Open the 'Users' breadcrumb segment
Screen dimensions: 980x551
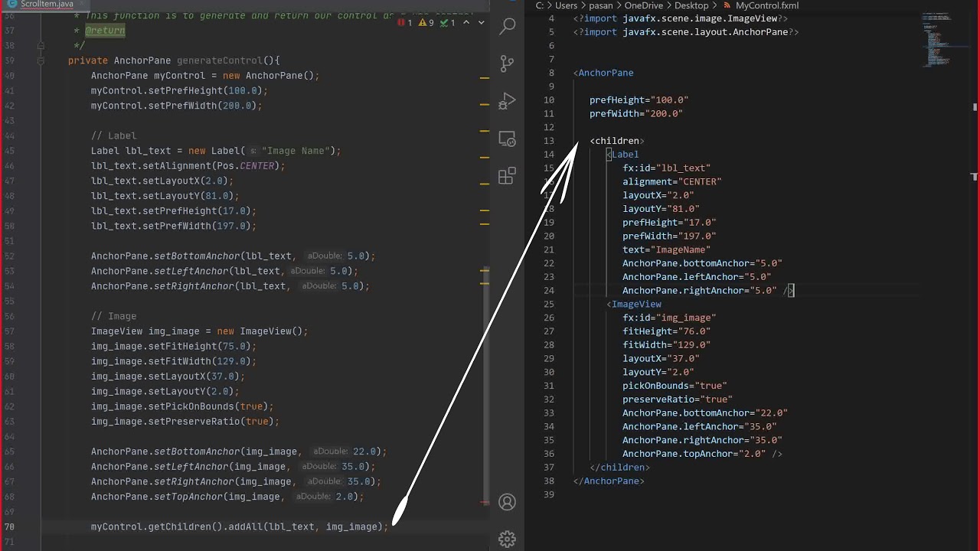tap(566, 5)
